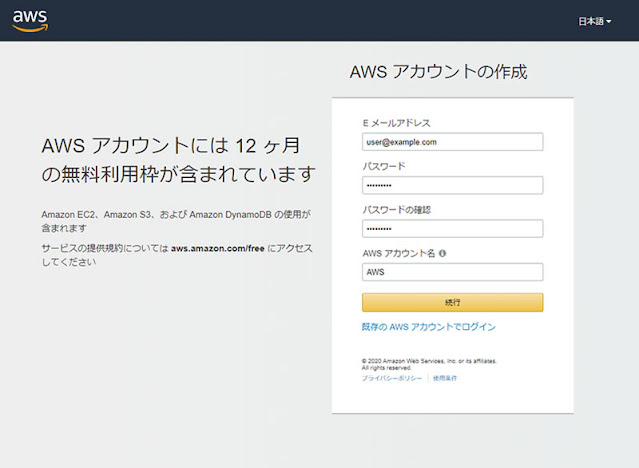
Task: Click the Amazon EC2, Amazon S3 description text
Action: pos(176,221)
